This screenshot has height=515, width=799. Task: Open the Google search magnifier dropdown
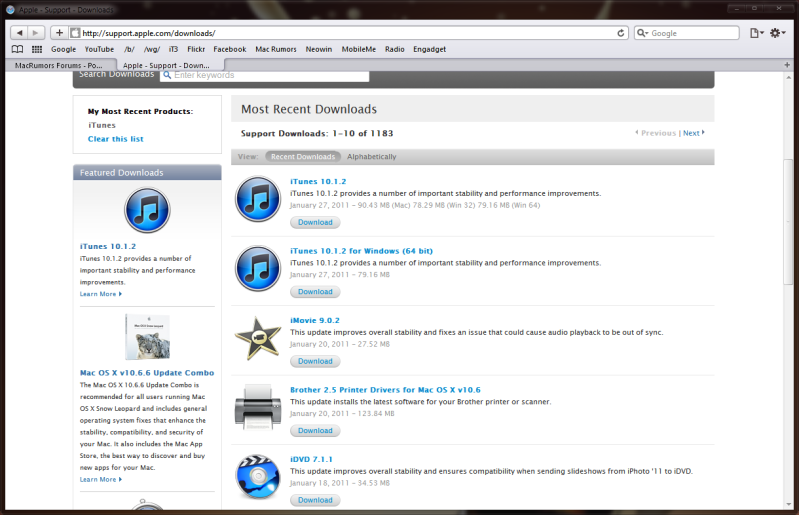[643, 33]
